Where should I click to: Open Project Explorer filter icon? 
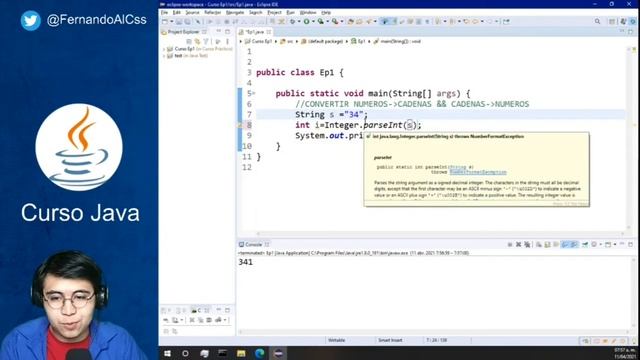(x=206, y=41)
